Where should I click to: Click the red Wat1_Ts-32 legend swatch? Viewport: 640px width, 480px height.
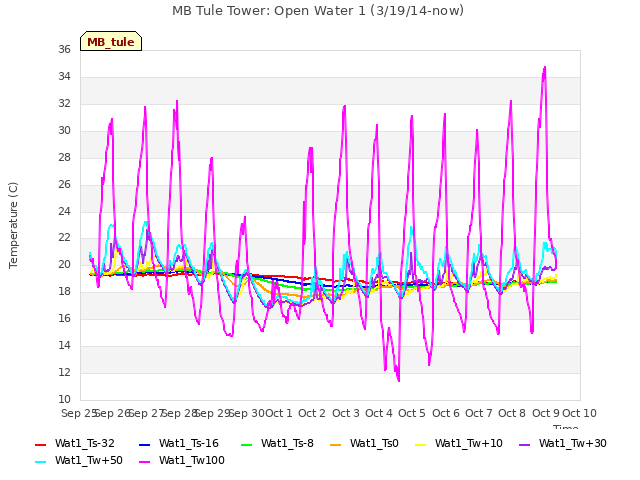40,444
